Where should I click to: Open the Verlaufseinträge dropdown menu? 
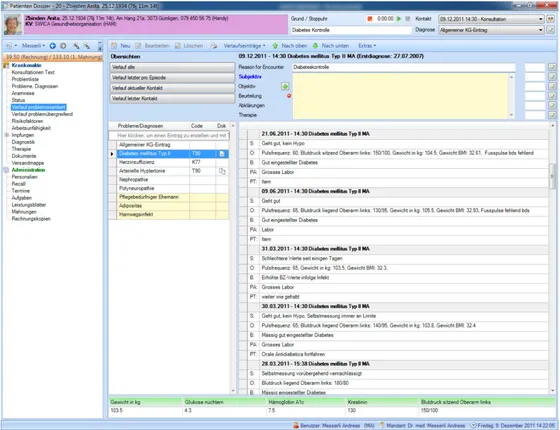(x=244, y=46)
